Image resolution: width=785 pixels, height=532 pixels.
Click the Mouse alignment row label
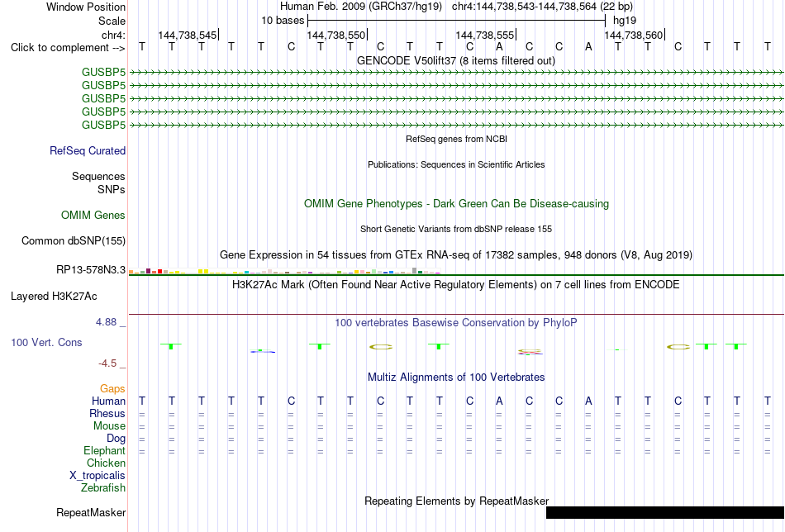point(109,426)
